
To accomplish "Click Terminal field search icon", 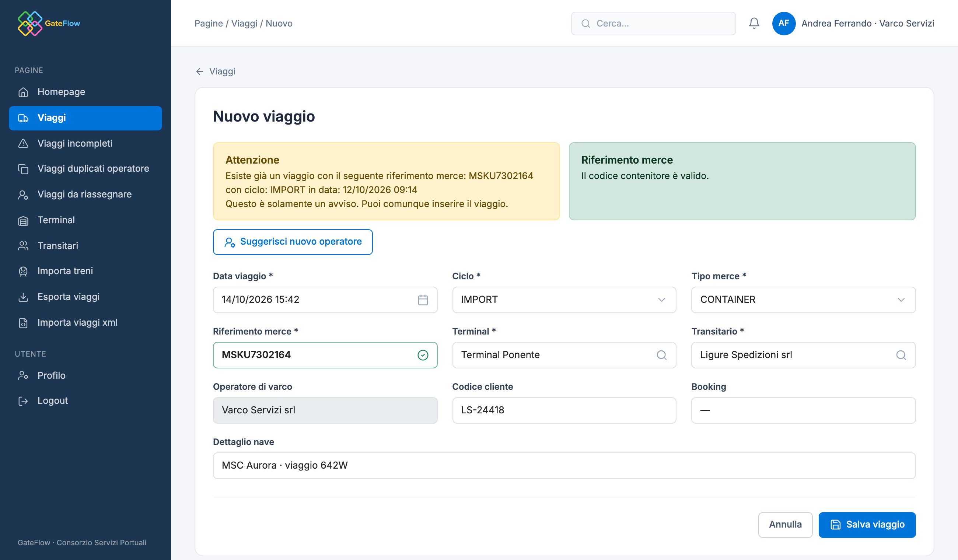I will pos(661,355).
